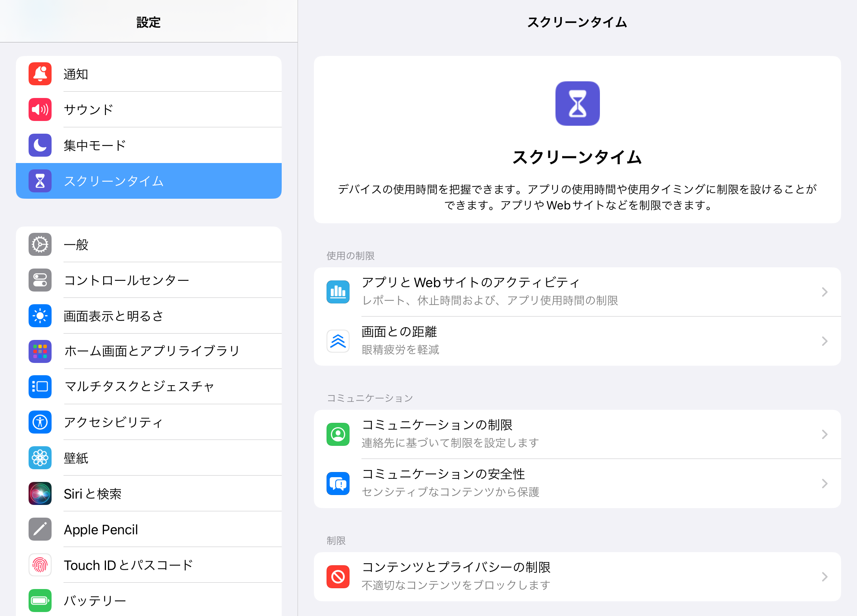Tap the スクリーンタイム navigation bar title
The height and width of the screenshot is (616, 857).
tap(577, 22)
